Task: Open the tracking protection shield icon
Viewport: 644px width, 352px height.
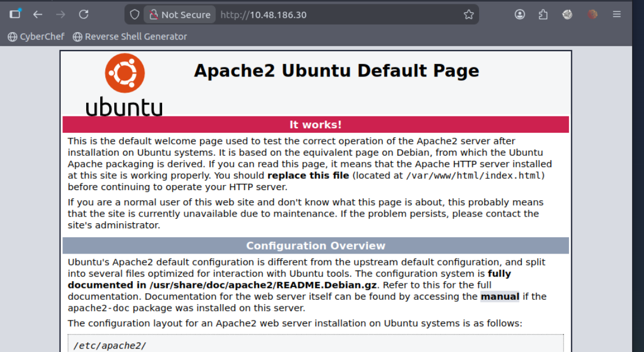Action: (x=135, y=15)
